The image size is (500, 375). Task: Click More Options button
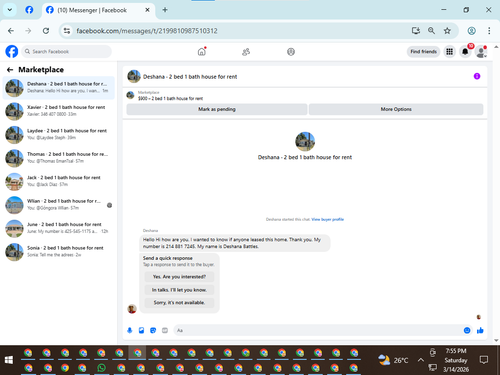[x=396, y=109]
